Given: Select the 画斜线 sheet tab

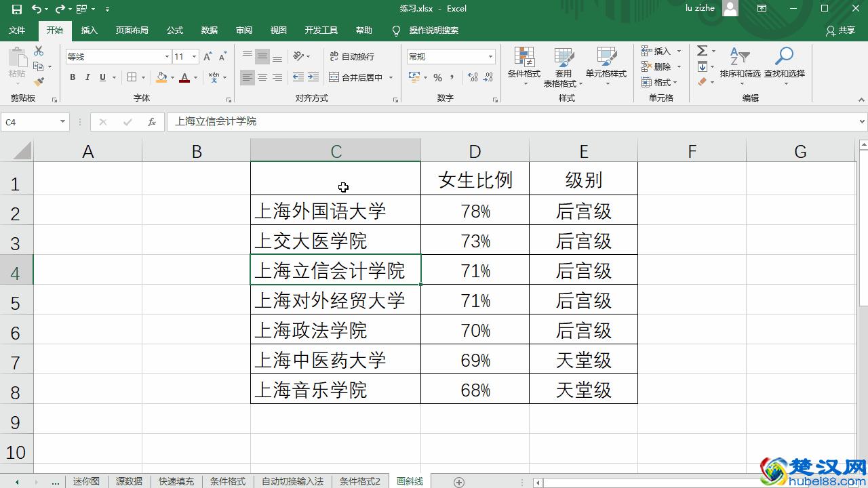Looking at the screenshot, I should click(x=410, y=481).
